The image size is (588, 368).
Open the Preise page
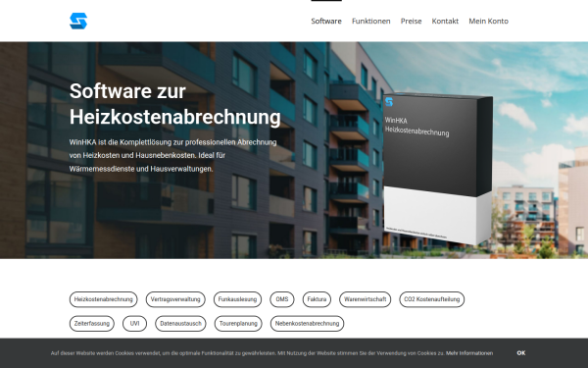coord(411,21)
